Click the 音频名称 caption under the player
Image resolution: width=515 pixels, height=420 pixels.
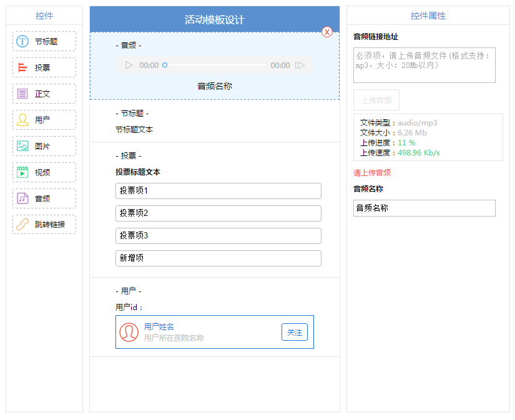[215, 86]
